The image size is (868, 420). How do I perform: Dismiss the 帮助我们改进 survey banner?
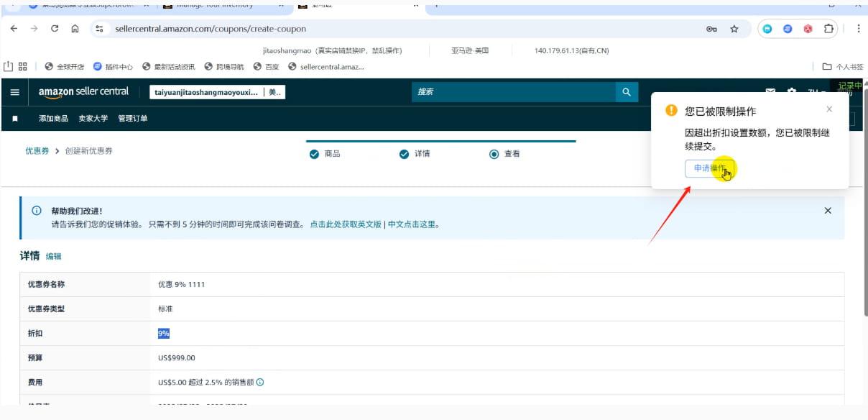coord(828,211)
